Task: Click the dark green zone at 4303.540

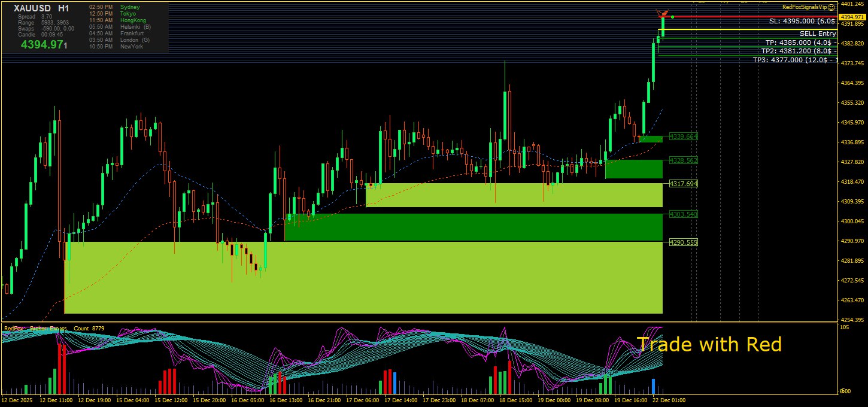Action: [473, 227]
